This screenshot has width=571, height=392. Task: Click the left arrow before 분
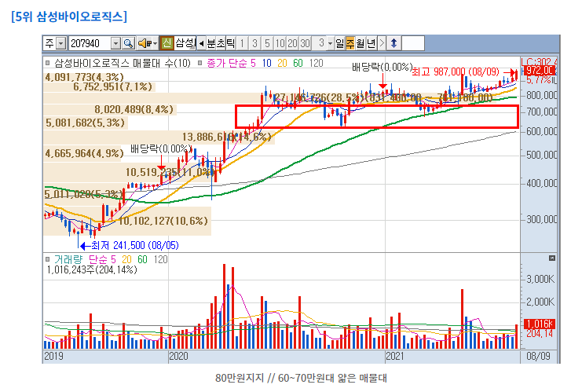[202, 43]
